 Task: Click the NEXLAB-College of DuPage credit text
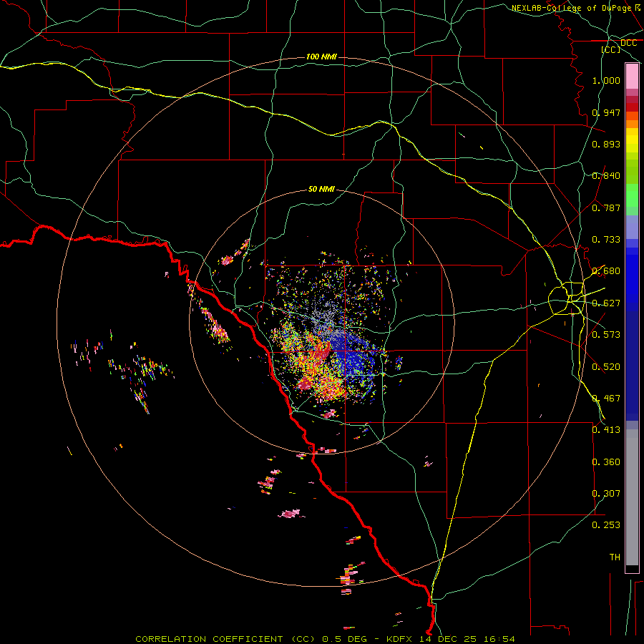571,8
